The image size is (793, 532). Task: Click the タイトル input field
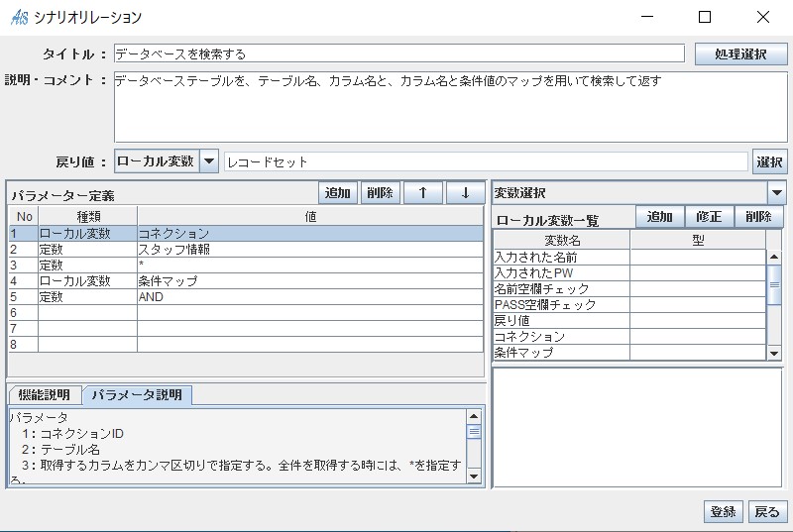point(398,53)
